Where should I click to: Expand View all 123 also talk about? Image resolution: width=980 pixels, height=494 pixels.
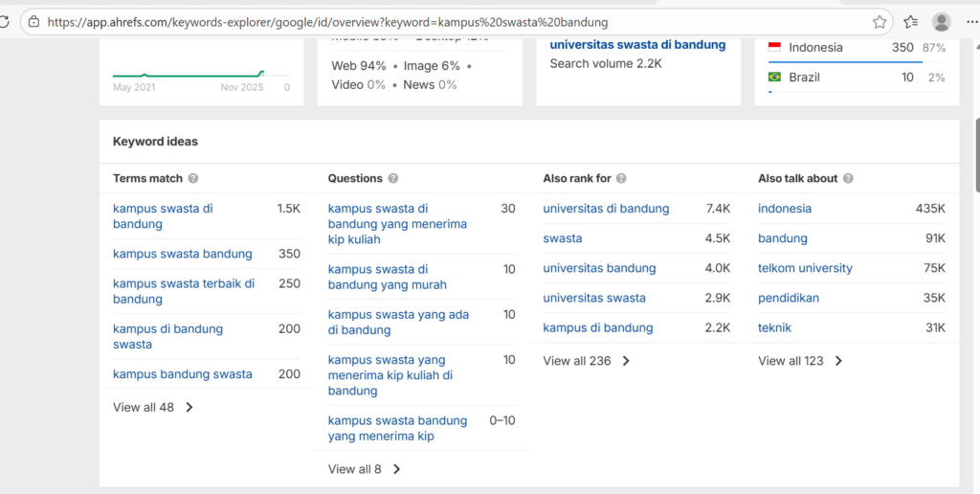(x=800, y=361)
